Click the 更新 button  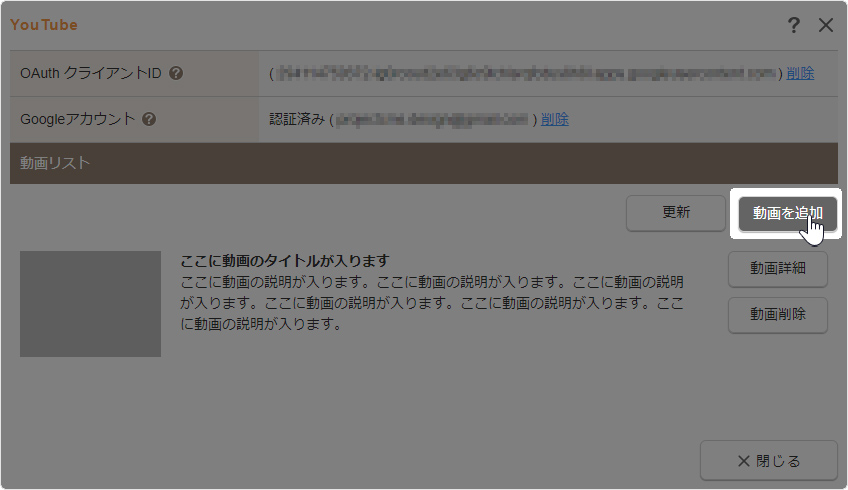tap(675, 213)
